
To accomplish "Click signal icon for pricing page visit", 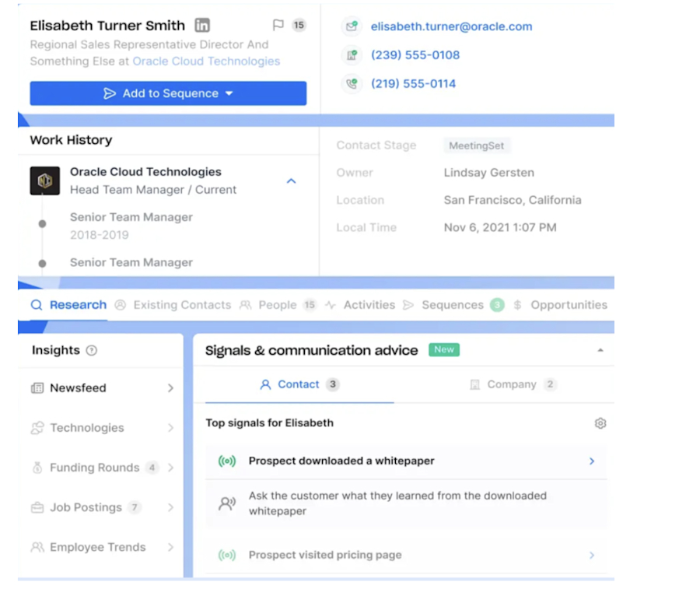I will click(x=227, y=555).
